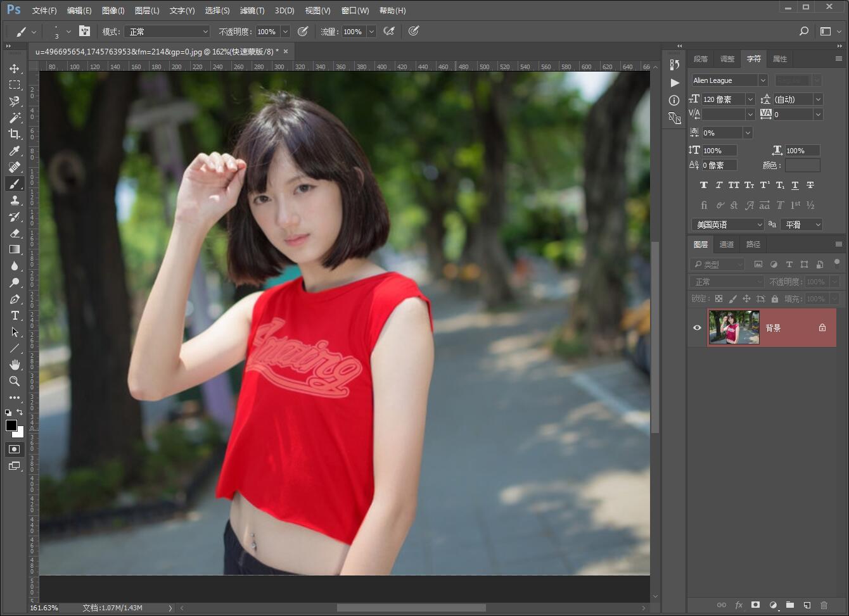
Task: Select the Horizontal Type tool
Action: tap(14, 315)
